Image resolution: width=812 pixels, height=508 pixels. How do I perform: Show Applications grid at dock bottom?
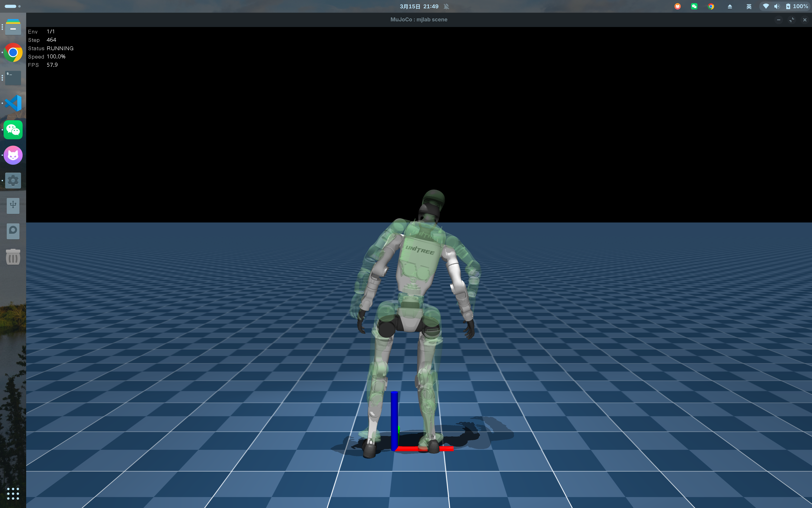point(13,494)
